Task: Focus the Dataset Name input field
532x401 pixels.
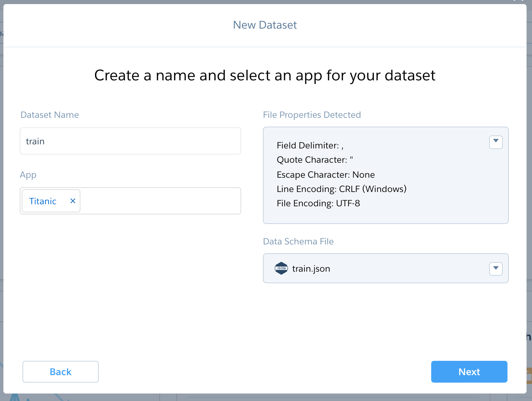Action: (130, 141)
